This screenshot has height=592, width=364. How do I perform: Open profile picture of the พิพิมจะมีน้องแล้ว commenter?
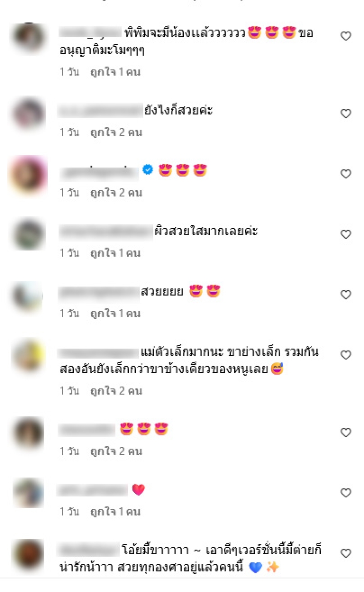28,38
